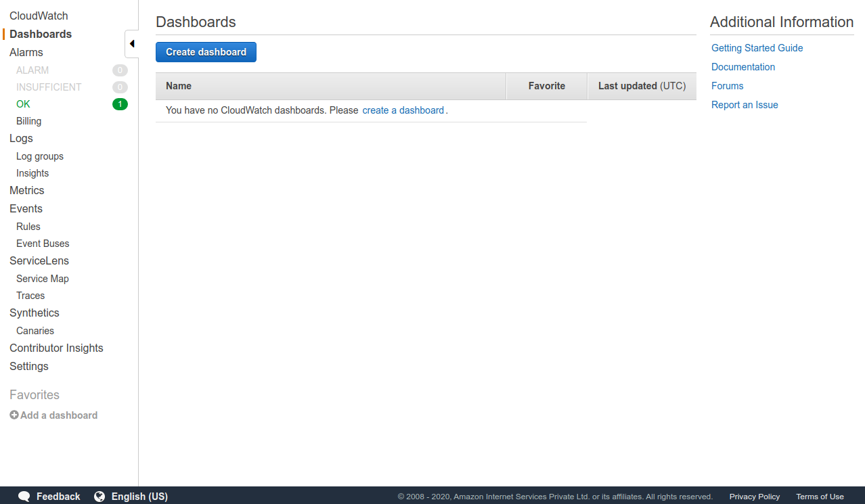Open Traces page

(30, 296)
